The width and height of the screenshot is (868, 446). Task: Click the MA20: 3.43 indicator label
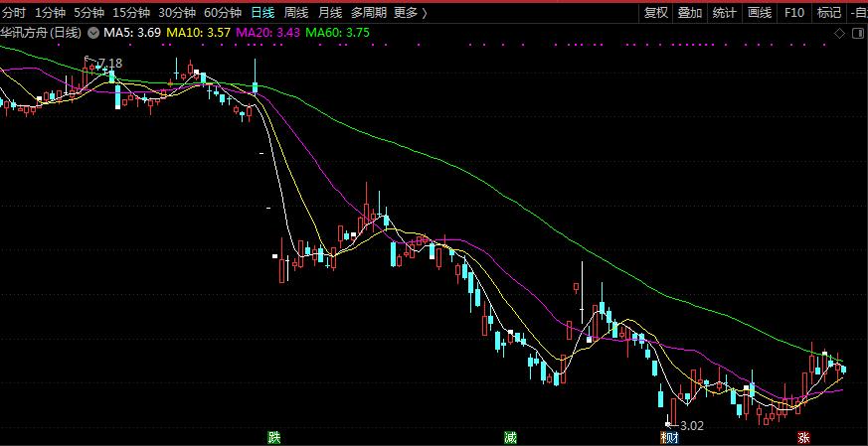268,33
